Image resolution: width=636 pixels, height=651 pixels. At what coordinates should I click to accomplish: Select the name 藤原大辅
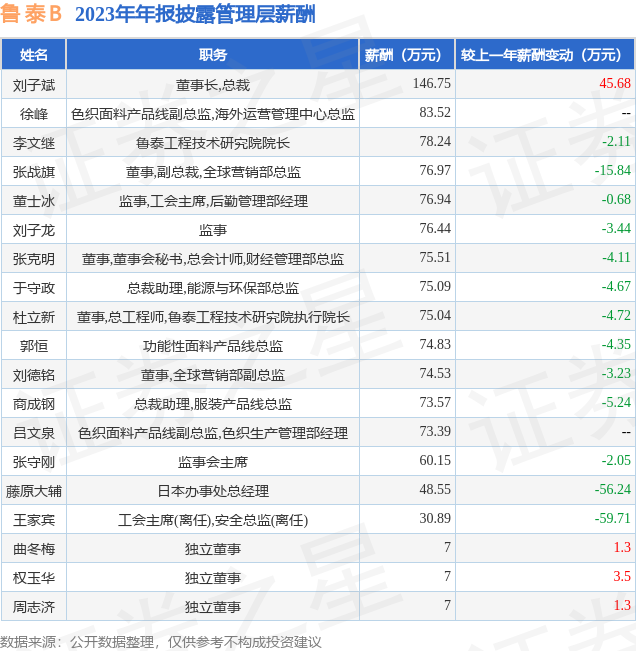pos(34,491)
